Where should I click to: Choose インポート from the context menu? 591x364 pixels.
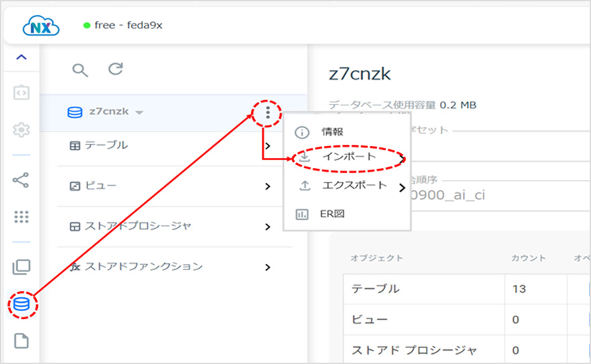[x=349, y=156]
